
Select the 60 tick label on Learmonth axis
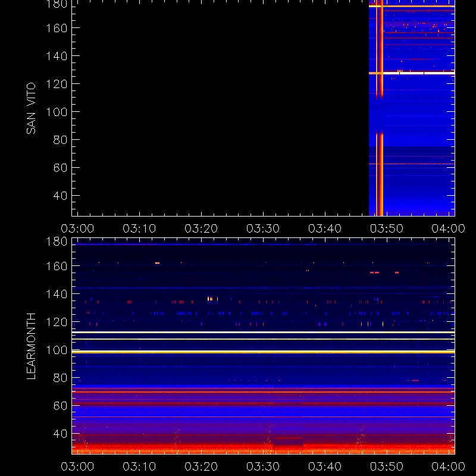tap(60, 406)
